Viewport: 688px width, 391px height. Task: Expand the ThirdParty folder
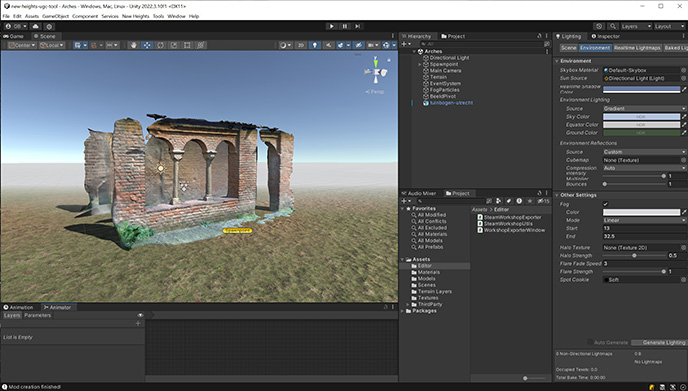pos(408,305)
